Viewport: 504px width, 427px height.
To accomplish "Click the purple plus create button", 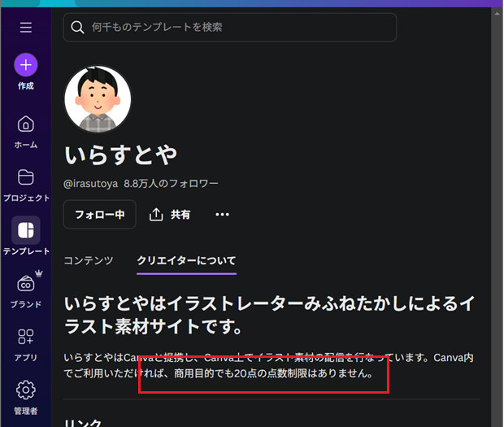I will click(x=26, y=65).
